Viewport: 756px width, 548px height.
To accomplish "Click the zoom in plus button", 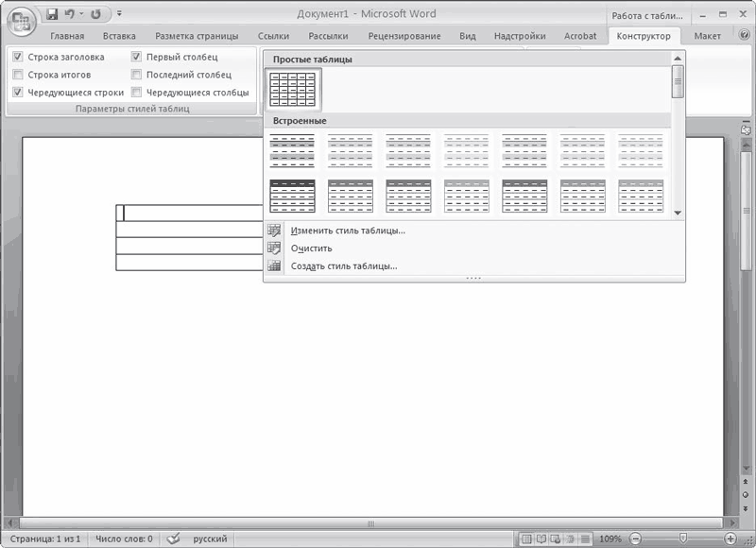I will click(x=730, y=539).
